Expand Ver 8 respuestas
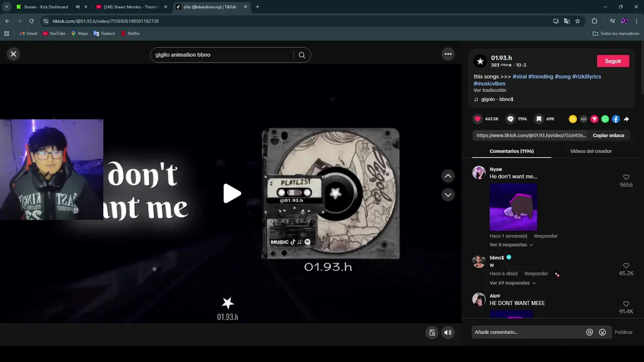Image resolution: width=644 pixels, height=362 pixels. click(511, 245)
